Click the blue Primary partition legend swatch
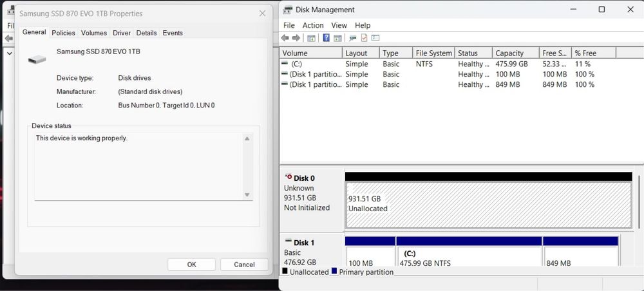The height and width of the screenshot is (291, 644). pos(334,271)
